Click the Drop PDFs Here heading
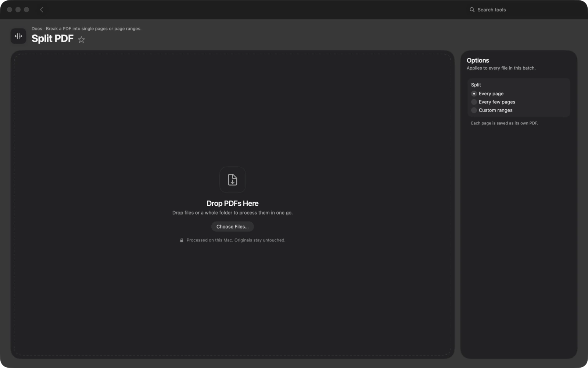Viewport: 588px width, 368px height. coord(233,203)
